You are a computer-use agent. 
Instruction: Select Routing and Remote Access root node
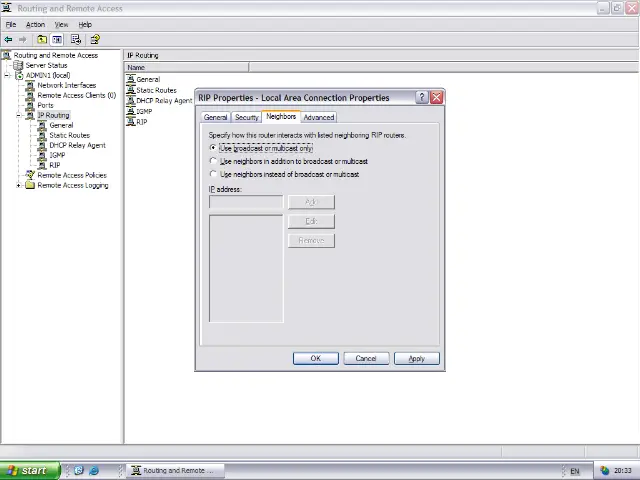tap(56, 55)
